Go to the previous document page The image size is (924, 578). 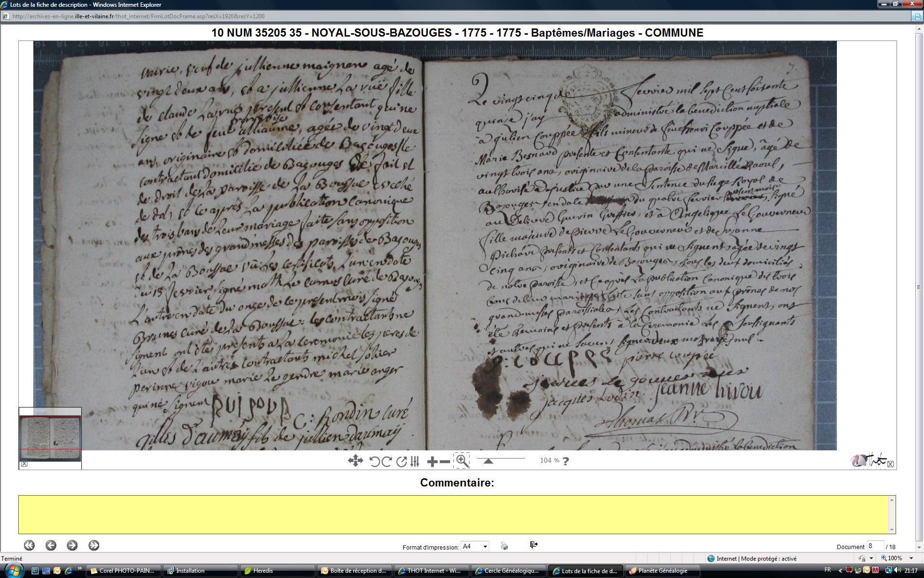[x=51, y=545]
